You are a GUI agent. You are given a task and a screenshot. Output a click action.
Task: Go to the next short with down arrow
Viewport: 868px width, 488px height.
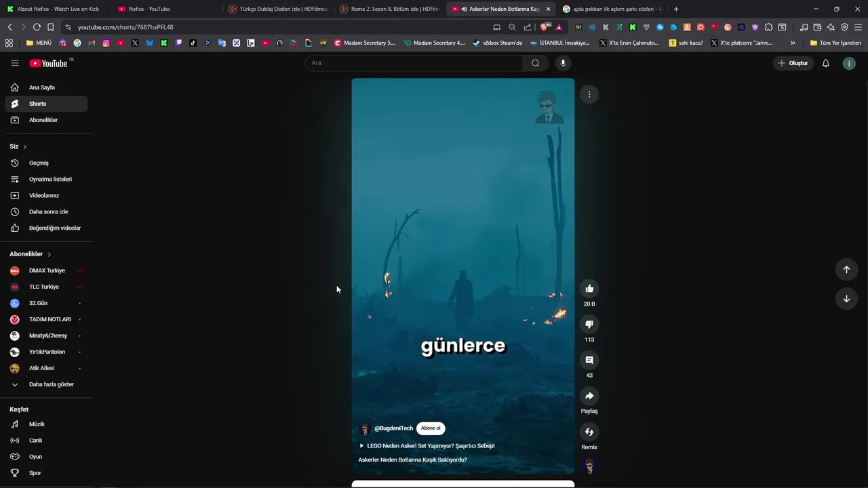(846, 299)
